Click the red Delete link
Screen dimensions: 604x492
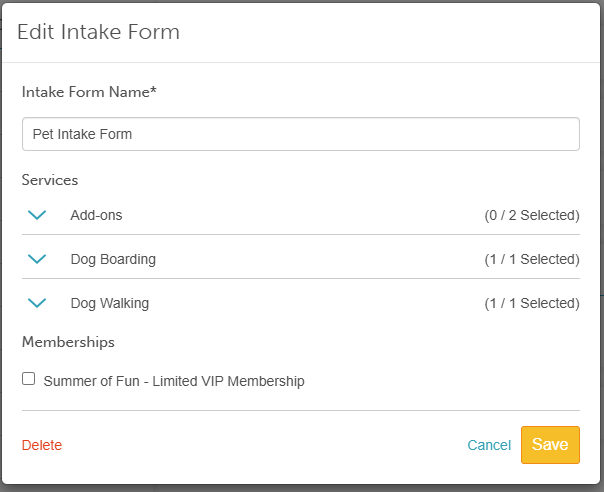pyautogui.click(x=42, y=445)
